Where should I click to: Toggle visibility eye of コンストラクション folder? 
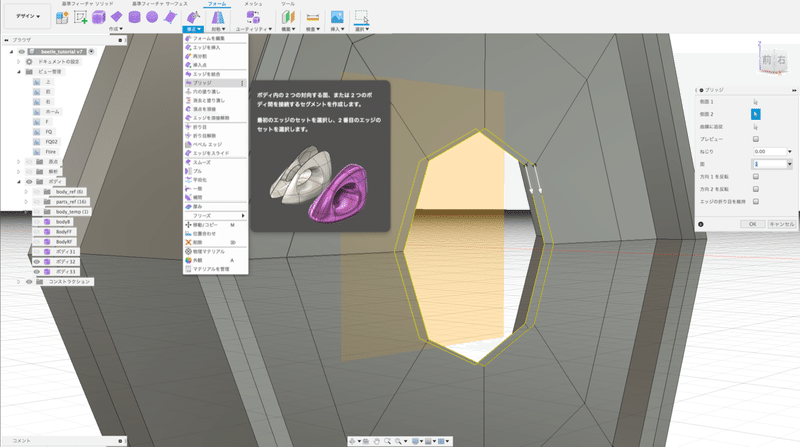29,282
